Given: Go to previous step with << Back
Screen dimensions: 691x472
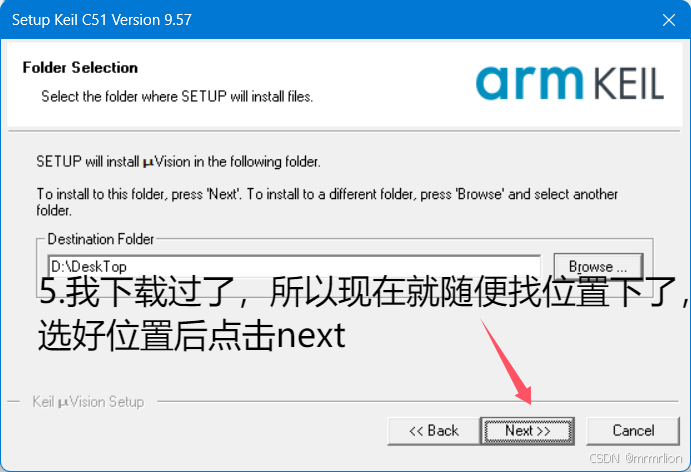Looking at the screenshot, I should click(434, 431).
